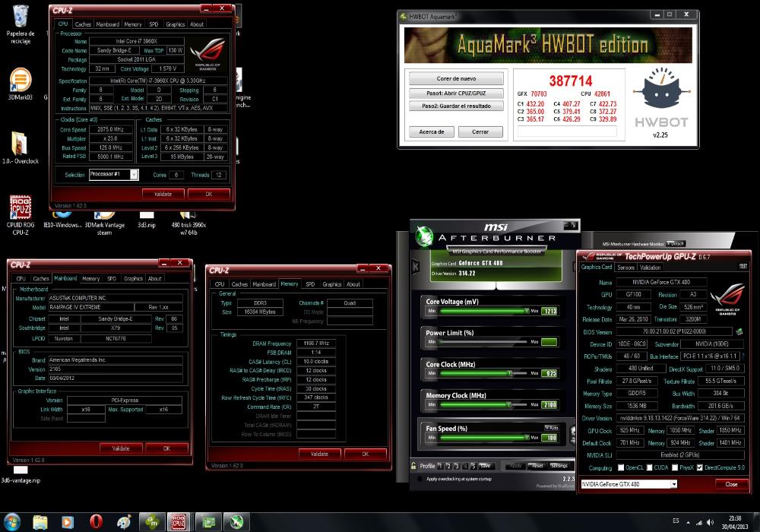
Task: Click the volume speaker tray icon
Action: tap(710, 522)
